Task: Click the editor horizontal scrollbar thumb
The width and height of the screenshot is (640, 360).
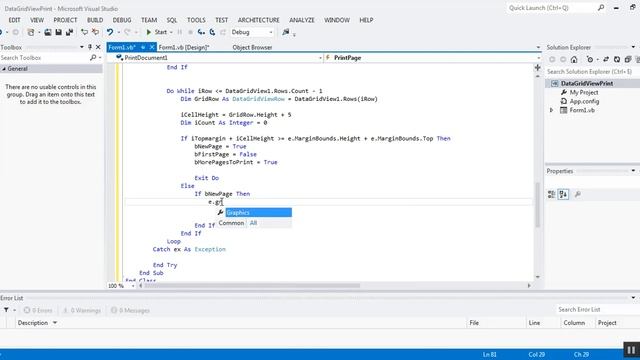Action: pos(252,286)
